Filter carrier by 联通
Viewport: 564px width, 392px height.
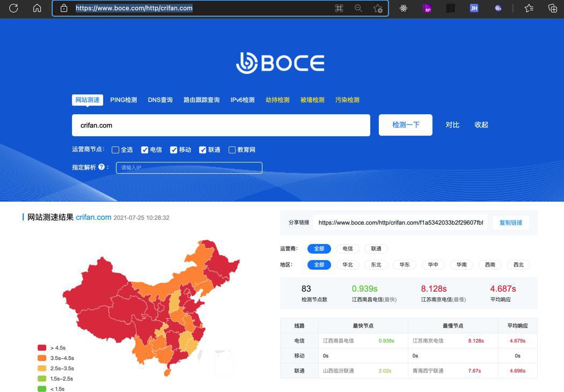pos(376,249)
